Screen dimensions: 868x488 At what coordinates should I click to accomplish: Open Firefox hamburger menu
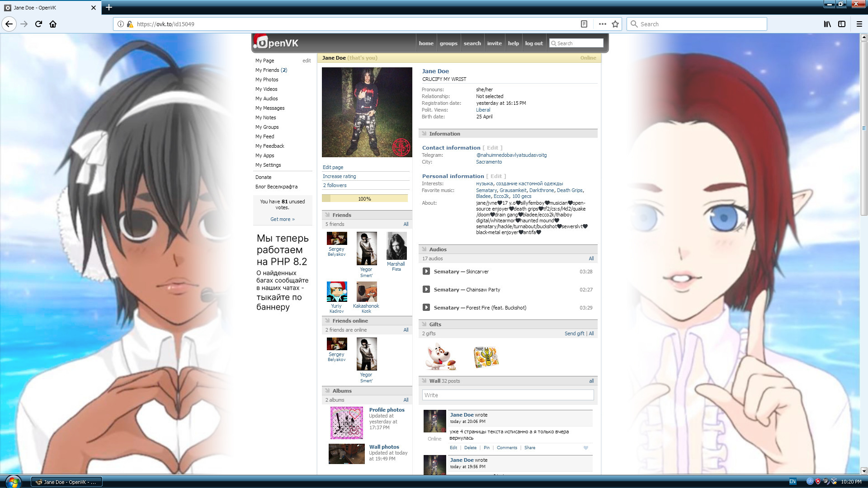pyautogui.click(x=859, y=24)
